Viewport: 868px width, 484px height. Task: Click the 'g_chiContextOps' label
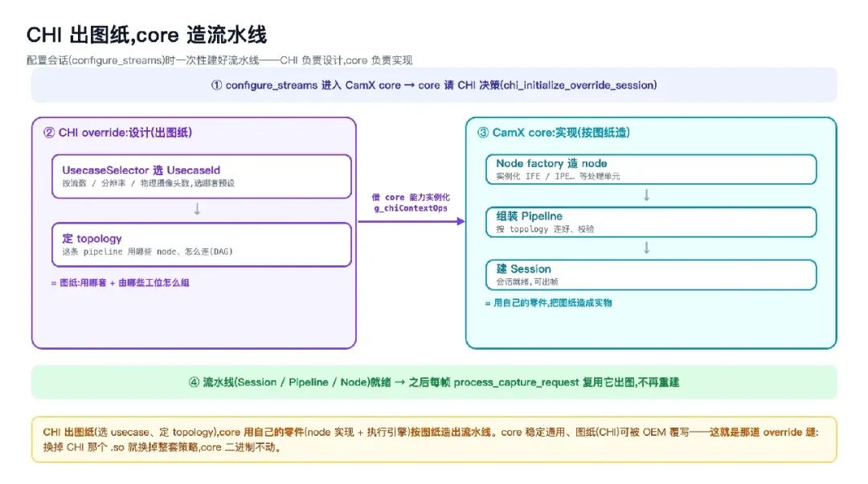[x=411, y=208]
